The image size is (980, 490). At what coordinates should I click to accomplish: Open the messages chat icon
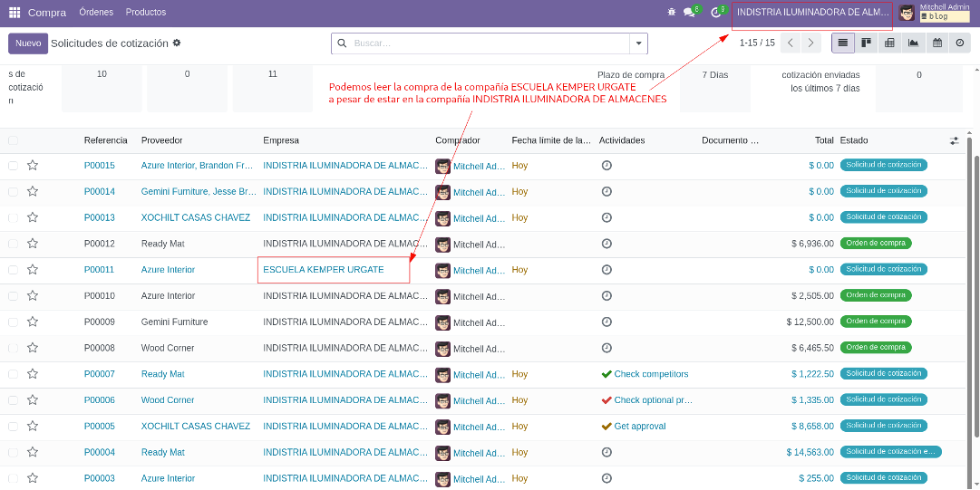click(x=689, y=13)
